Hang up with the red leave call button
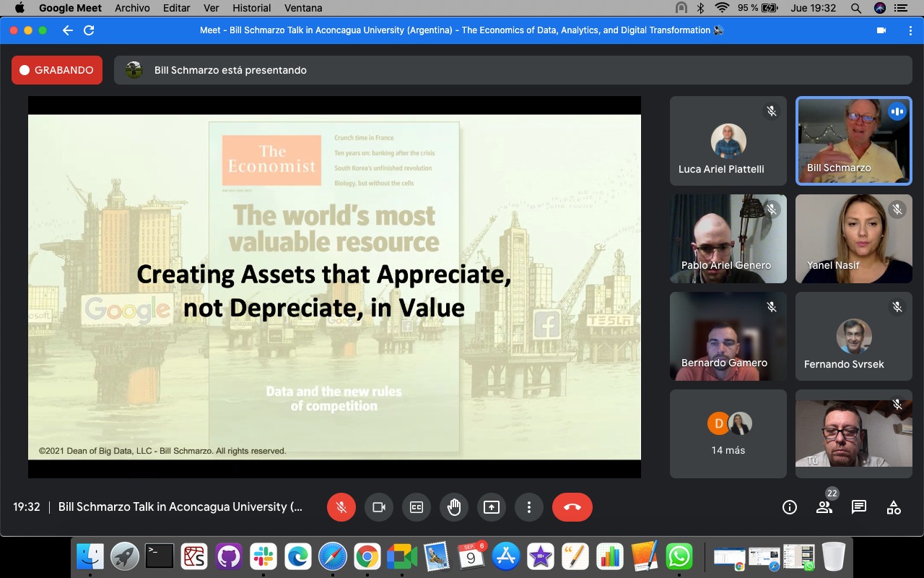The width and height of the screenshot is (924, 578). 572,507
